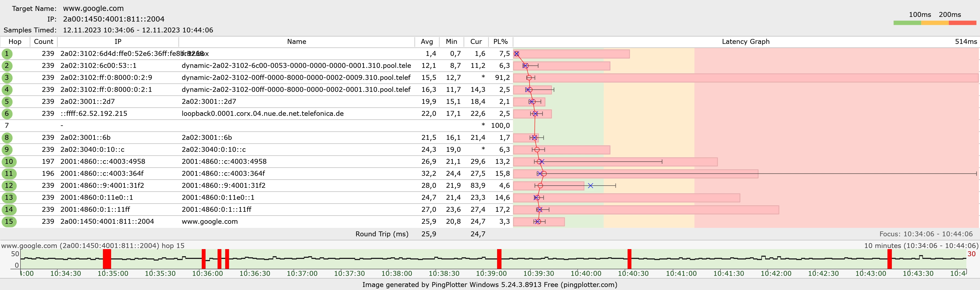
Task: Click the red loss marker near 10:40:30
Action: pyautogui.click(x=629, y=259)
